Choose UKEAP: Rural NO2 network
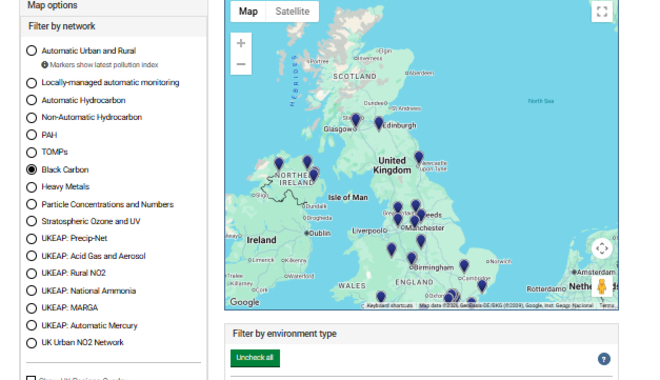 [x=32, y=274]
